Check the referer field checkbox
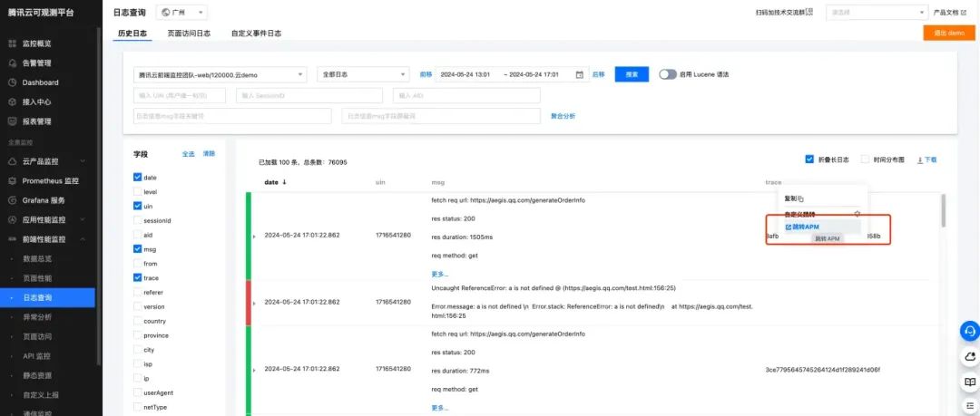980x416 pixels. coord(138,293)
